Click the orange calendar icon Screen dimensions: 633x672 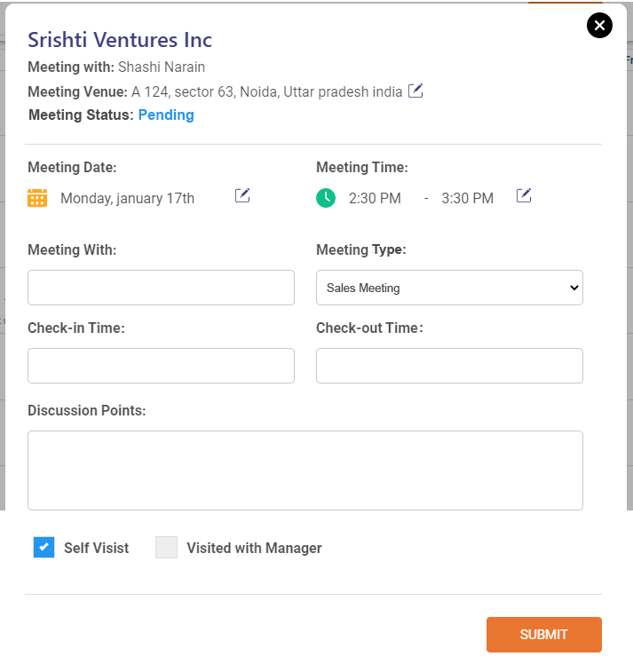tap(37, 198)
